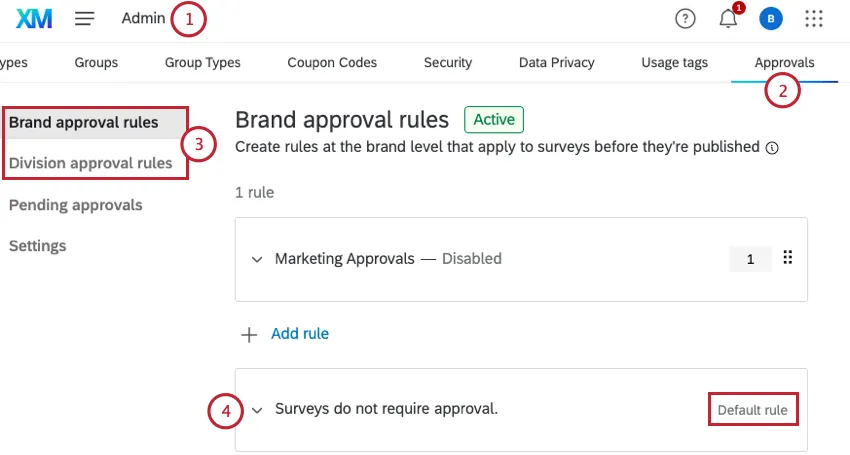850x455 pixels.
Task: Open the notifications bell
Action: (x=728, y=18)
